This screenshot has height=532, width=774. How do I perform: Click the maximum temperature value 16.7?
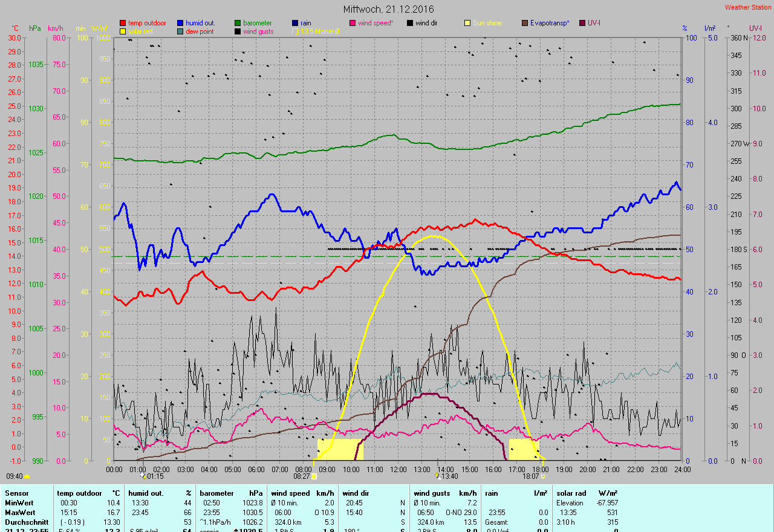[113, 513]
